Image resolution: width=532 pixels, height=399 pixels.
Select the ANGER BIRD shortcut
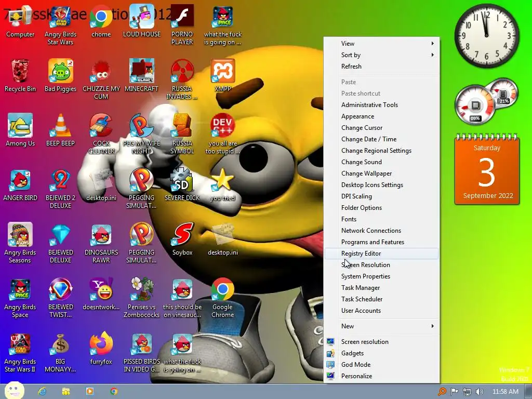tap(20, 185)
